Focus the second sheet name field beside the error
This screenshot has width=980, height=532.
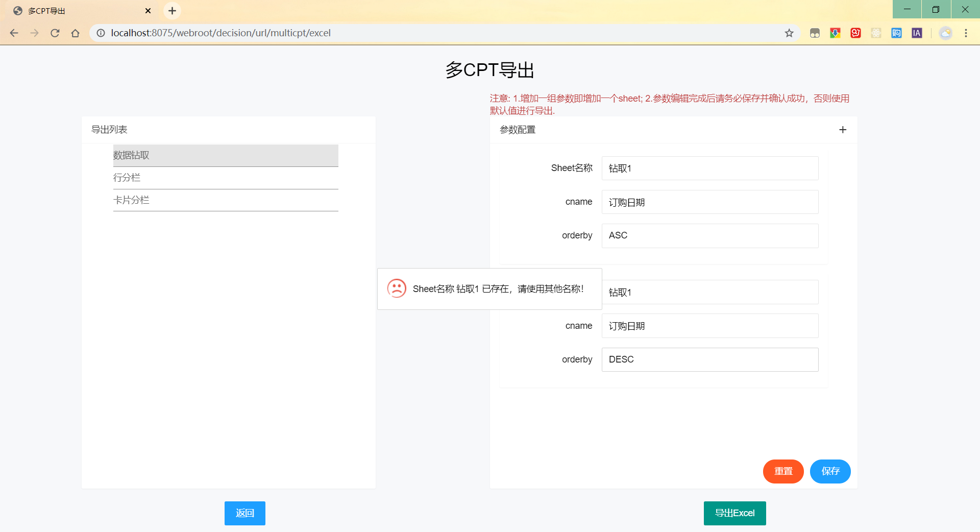click(x=710, y=292)
